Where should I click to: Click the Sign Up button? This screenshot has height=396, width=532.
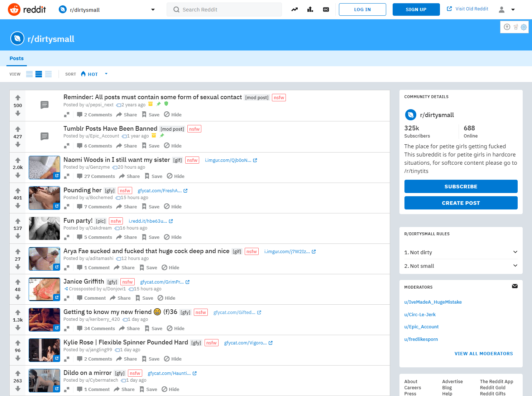click(x=416, y=10)
